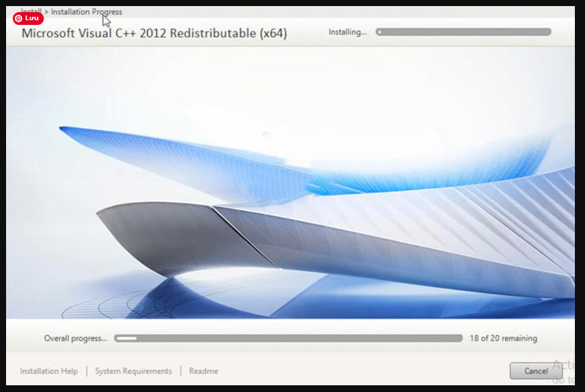Click the mouse cursor arrow in breadcrumb
The height and width of the screenshot is (392, 585).
point(105,20)
